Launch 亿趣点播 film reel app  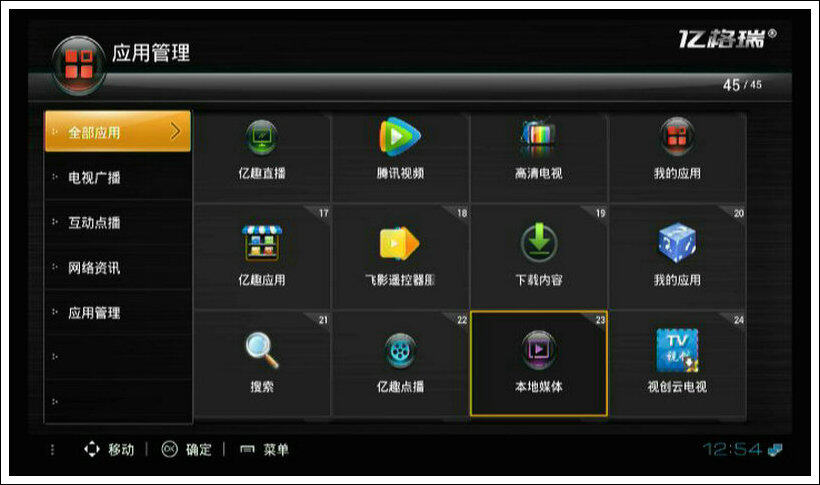(x=400, y=351)
